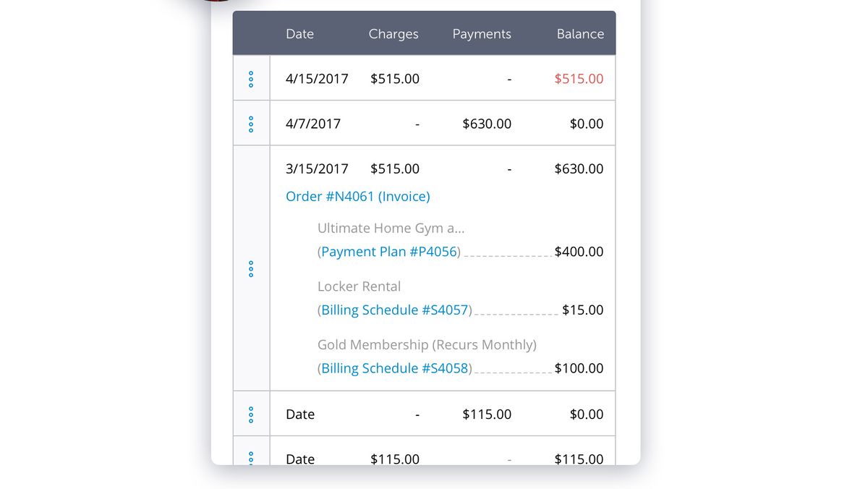Screen dimensions: 868x489
Task: Open the options icon for the 3/15/2017 transaction
Action: (251, 268)
